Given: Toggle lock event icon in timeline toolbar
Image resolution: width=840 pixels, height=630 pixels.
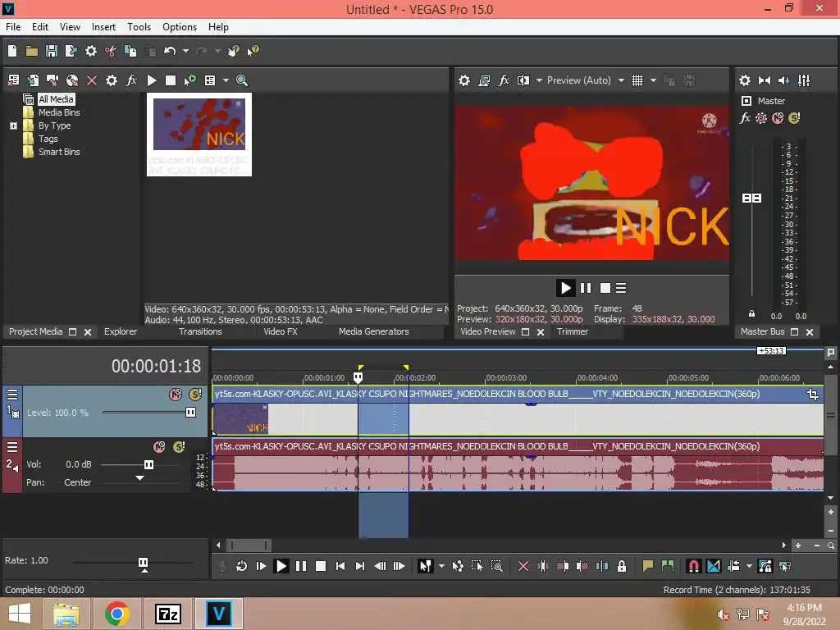Looking at the screenshot, I should (x=622, y=566).
